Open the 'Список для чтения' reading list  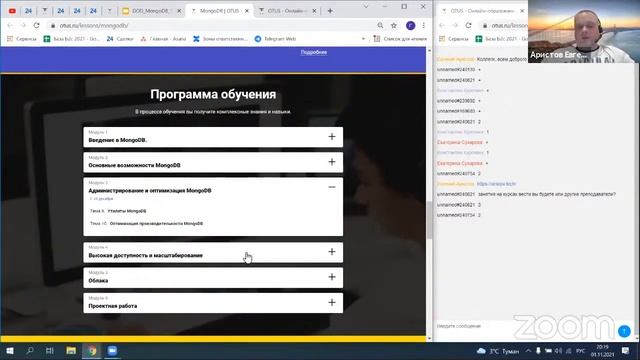click(x=400, y=39)
